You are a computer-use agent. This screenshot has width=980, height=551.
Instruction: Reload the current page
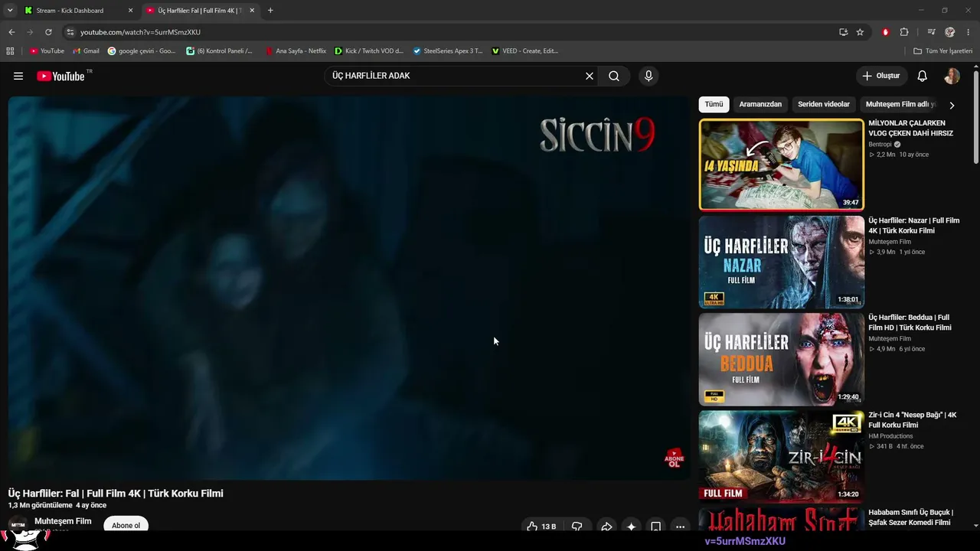click(48, 32)
